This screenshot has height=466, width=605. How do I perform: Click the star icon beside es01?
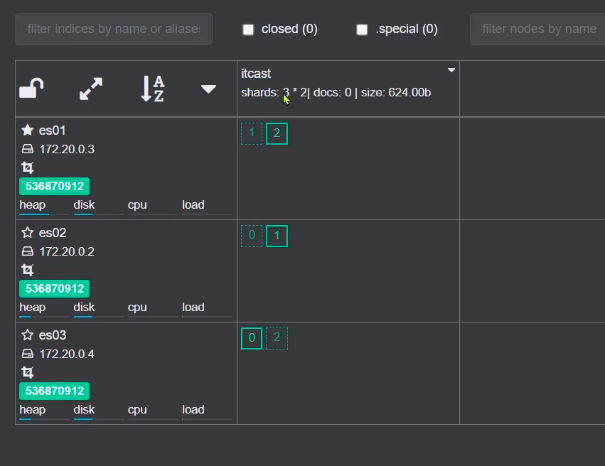pos(27,130)
